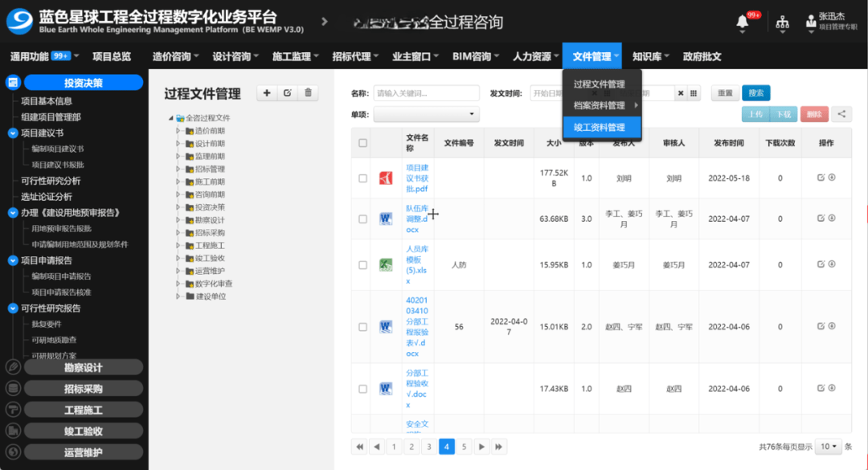
Task: Click the organization chart icon in header
Action: pos(782,23)
